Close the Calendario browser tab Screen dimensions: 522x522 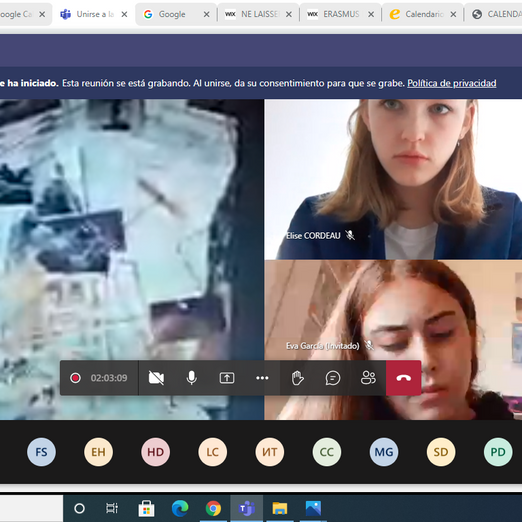pyautogui.click(x=453, y=14)
